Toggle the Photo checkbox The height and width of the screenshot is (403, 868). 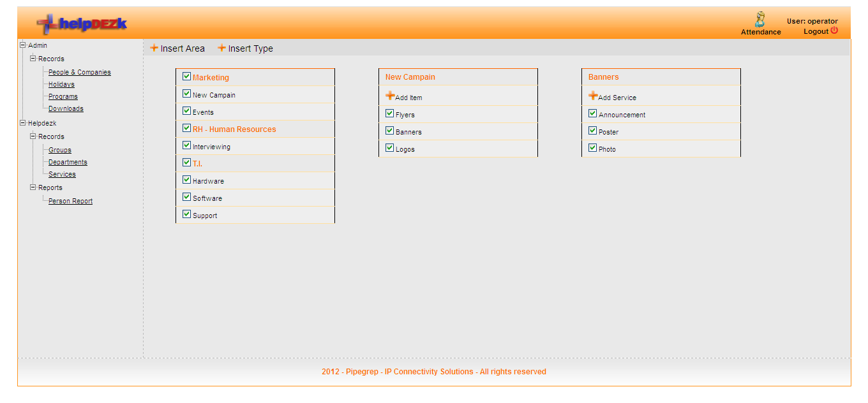coord(592,147)
